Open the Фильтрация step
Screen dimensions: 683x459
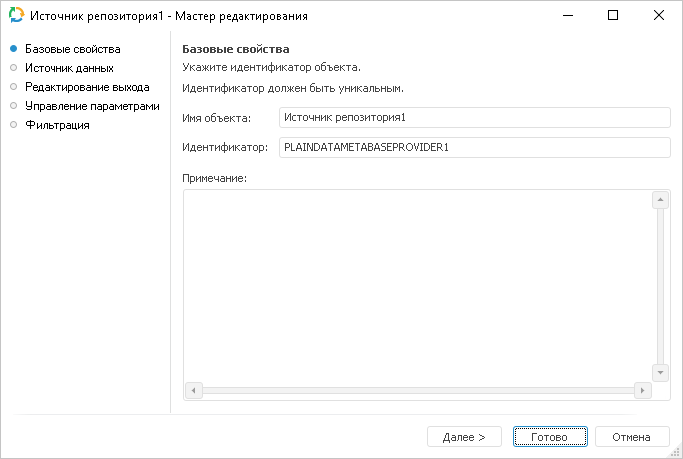pos(57,125)
